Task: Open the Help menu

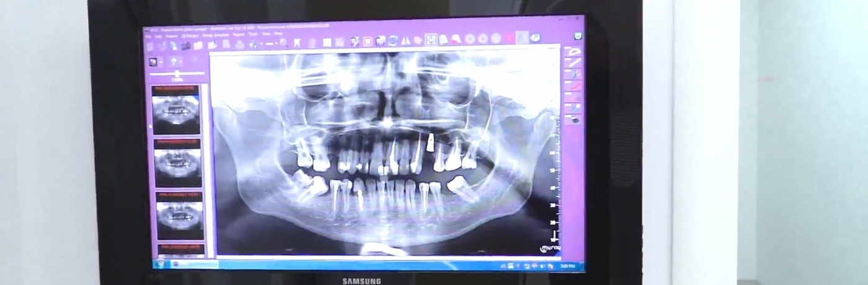Action: [278, 34]
